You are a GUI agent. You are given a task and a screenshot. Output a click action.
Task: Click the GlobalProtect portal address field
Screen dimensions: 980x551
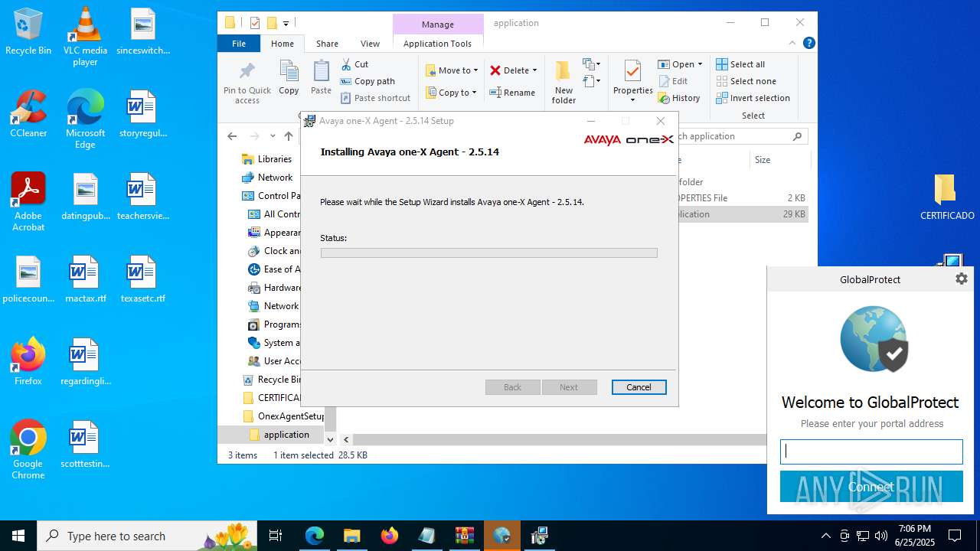point(871,452)
